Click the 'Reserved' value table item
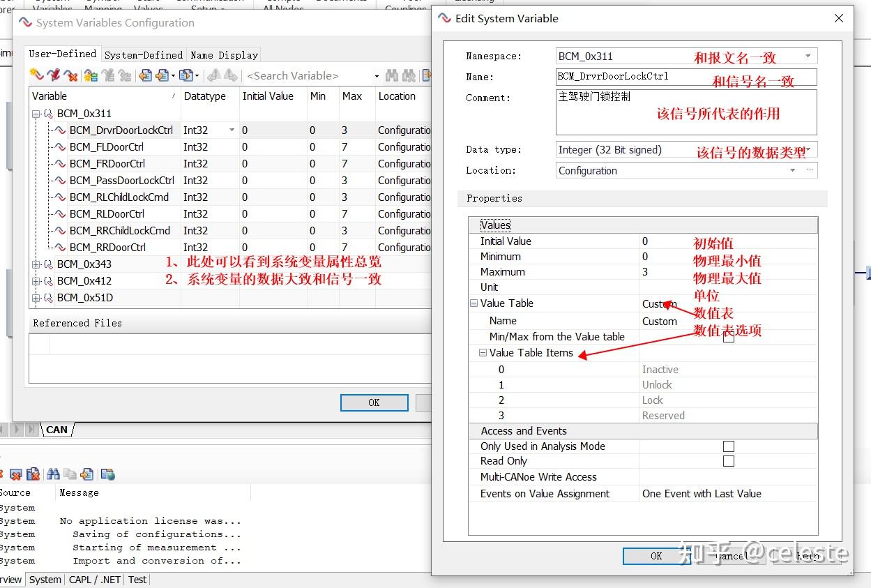Viewport: 871px width, 588px height. 663,416
